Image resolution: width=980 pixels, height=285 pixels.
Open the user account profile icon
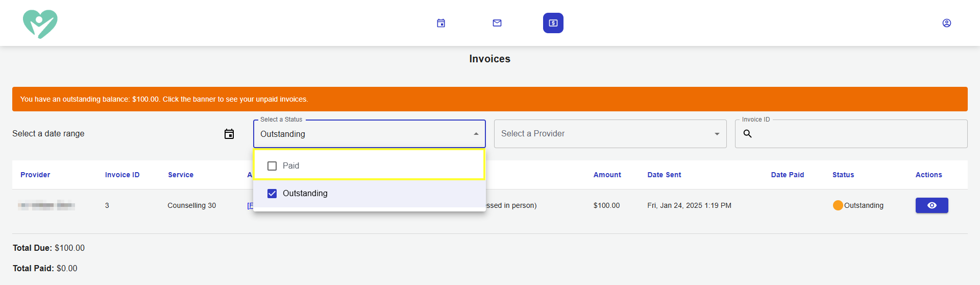[x=947, y=23]
